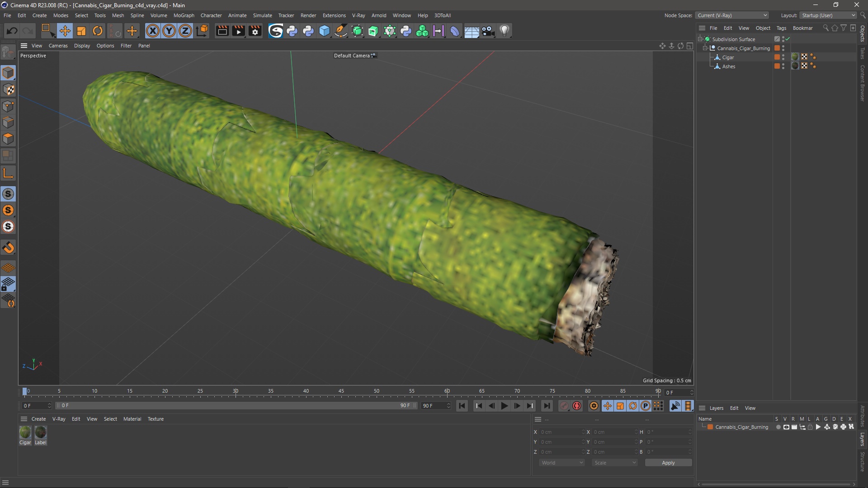This screenshot has width=868, height=488.
Task: Select the Move tool
Action: pyautogui.click(x=65, y=31)
